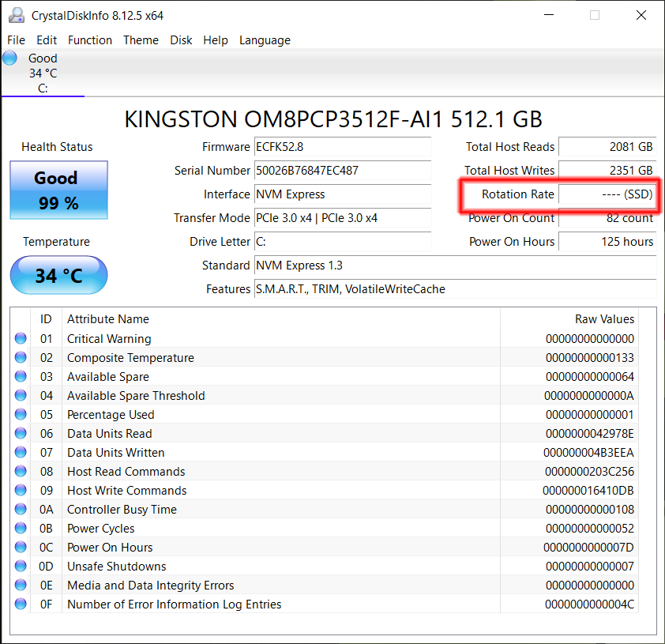Maximize the CrystalDiskInfo window
The width and height of the screenshot is (665, 644).
pos(595,15)
